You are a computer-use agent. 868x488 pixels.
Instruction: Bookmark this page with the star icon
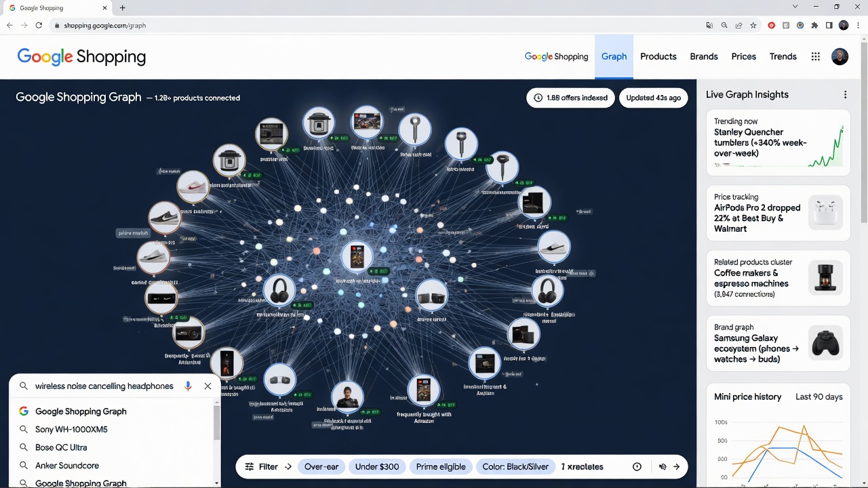pos(753,25)
